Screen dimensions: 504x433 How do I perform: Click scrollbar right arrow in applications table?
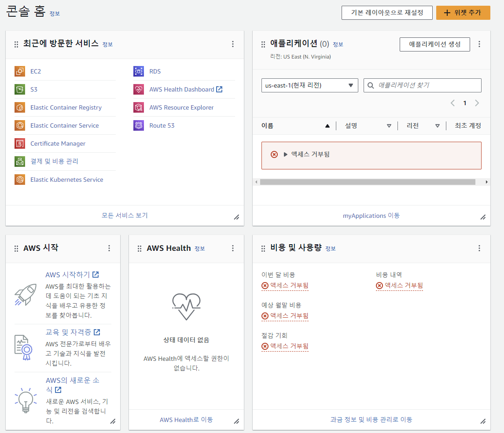pyautogui.click(x=487, y=182)
